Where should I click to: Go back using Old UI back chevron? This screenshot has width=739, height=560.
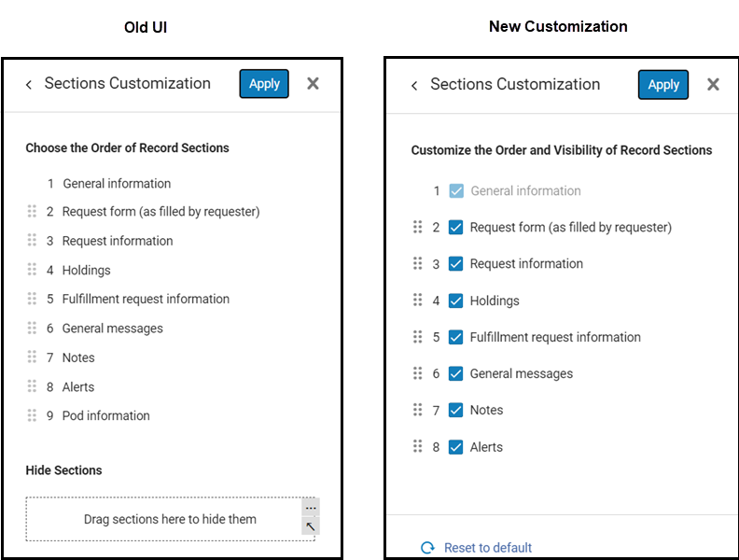point(29,85)
